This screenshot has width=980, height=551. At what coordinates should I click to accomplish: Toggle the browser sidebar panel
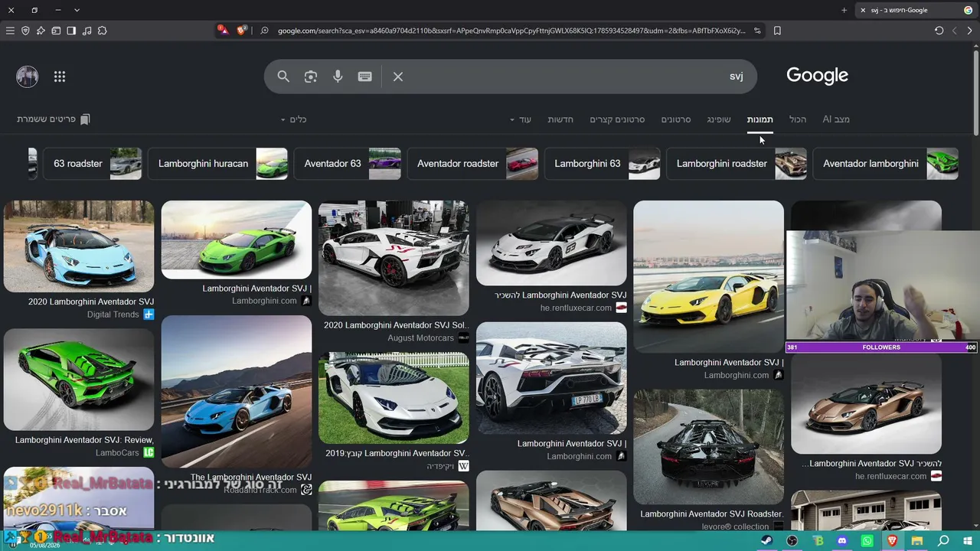(71, 31)
